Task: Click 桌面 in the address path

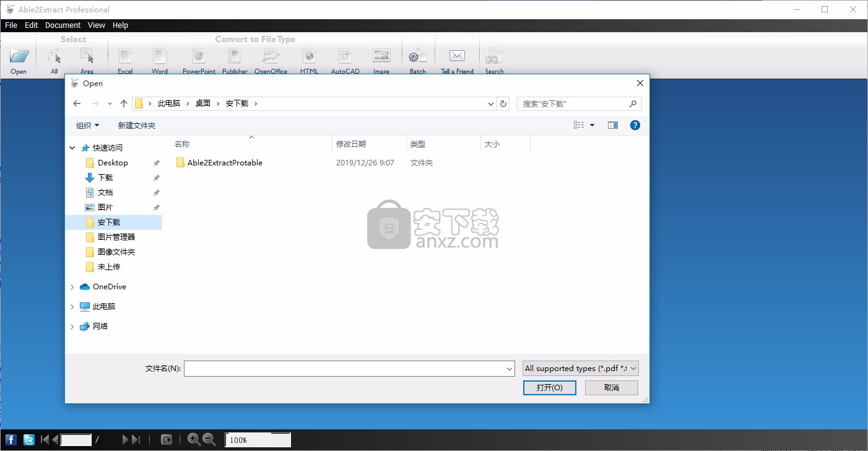Action: tap(203, 103)
